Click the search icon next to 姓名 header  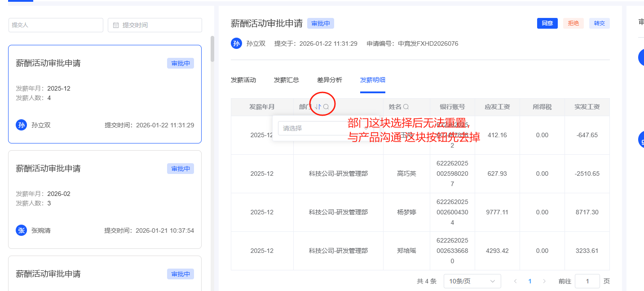point(406,107)
